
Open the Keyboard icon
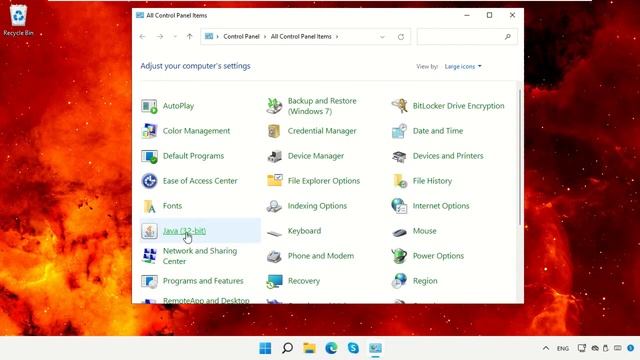(x=274, y=233)
